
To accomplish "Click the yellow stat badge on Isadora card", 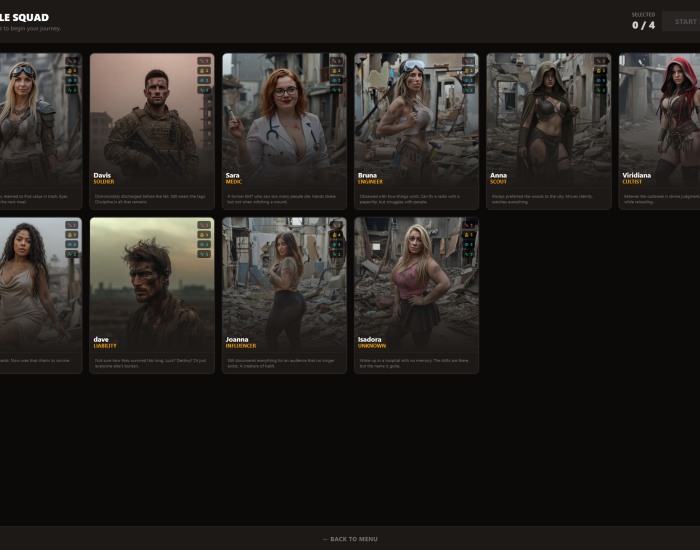I will [x=468, y=235].
